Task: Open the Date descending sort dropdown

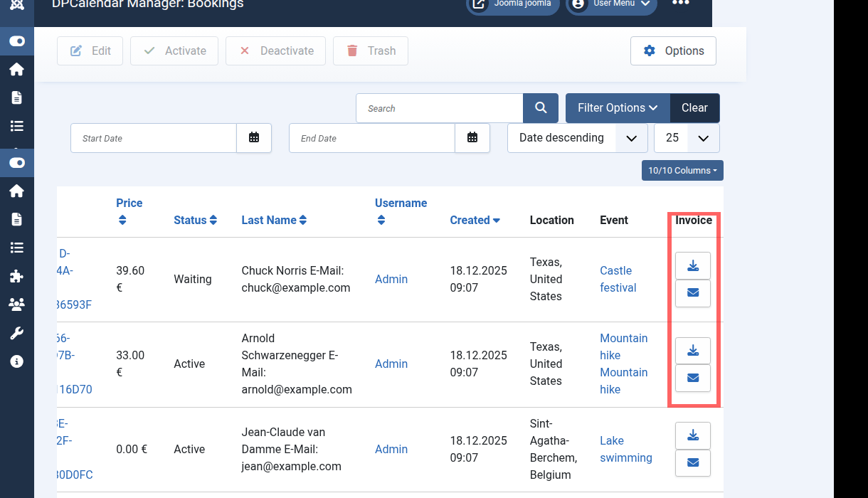Action: pos(577,138)
